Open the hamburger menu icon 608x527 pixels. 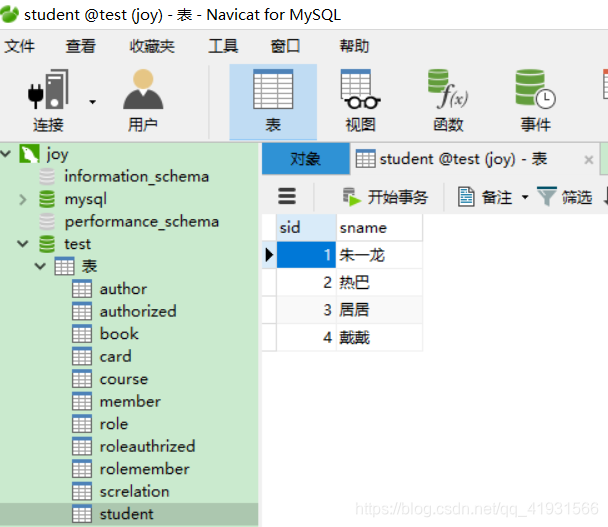[287, 196]
